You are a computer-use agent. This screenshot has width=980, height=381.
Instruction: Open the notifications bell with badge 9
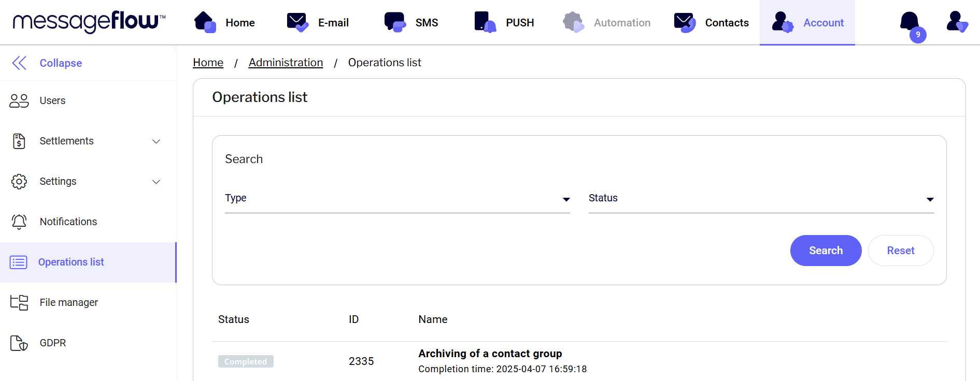910,23
